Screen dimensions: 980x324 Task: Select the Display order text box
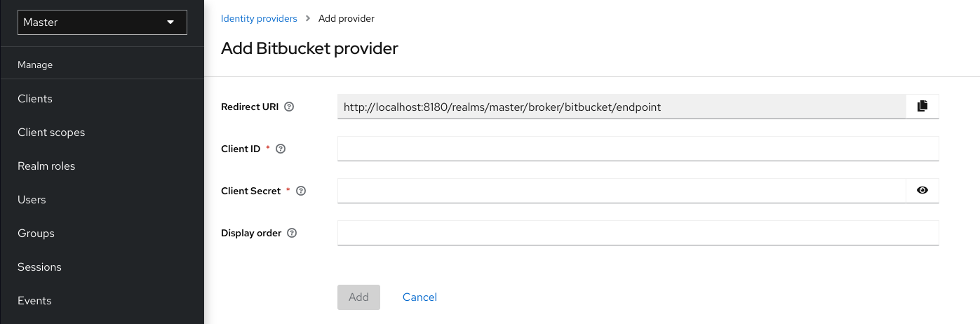[638, 233]
